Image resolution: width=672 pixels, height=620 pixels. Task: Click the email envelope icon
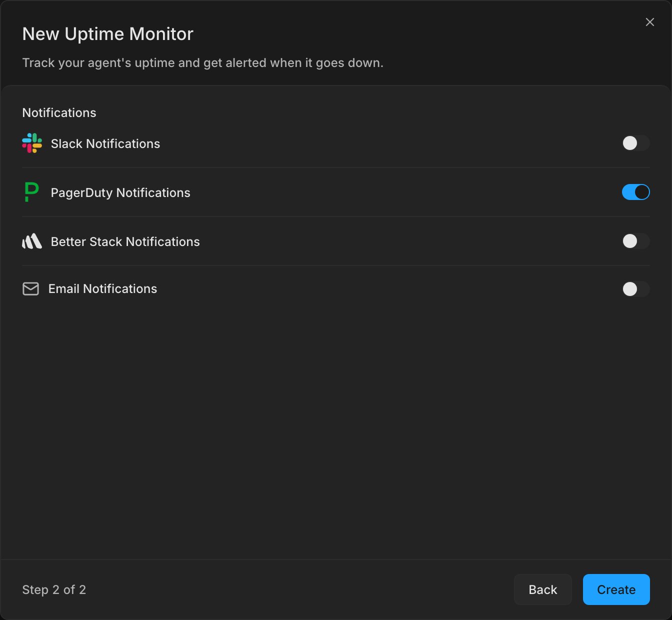click(x=30, y=288)
